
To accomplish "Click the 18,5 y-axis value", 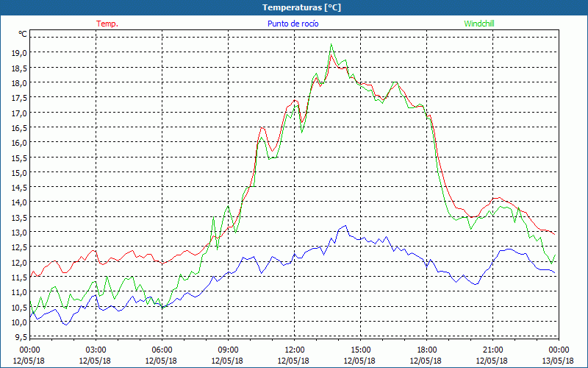I will click(19, 68).
